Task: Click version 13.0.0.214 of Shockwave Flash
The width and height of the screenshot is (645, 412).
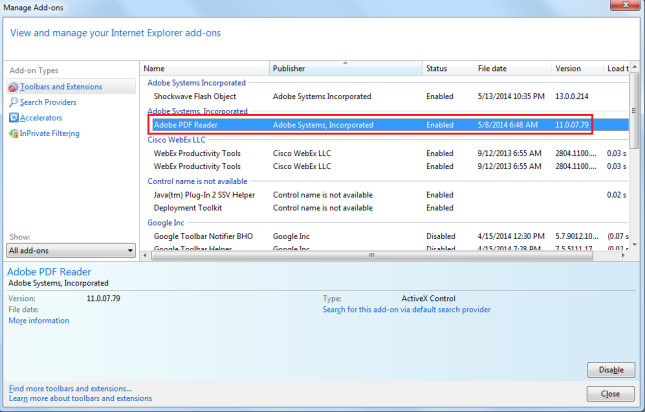Action: [572, 96]
